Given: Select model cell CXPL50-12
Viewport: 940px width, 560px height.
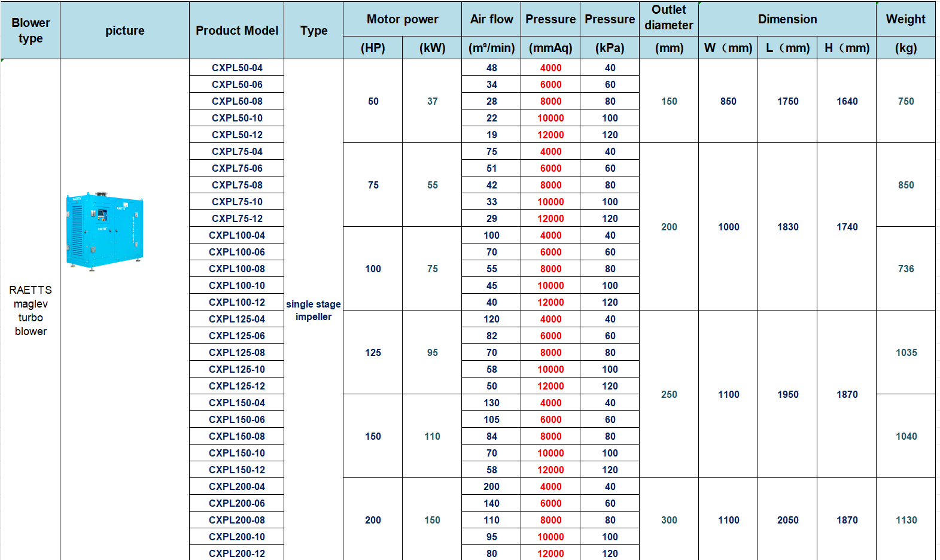Looking at the screenshot, I should (x=237, y=135).
